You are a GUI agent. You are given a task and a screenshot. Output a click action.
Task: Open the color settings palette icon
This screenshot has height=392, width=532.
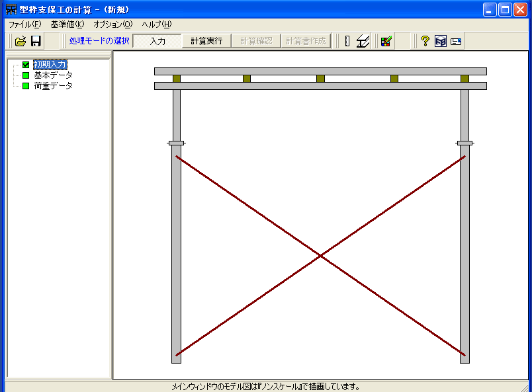coord(386,41)
